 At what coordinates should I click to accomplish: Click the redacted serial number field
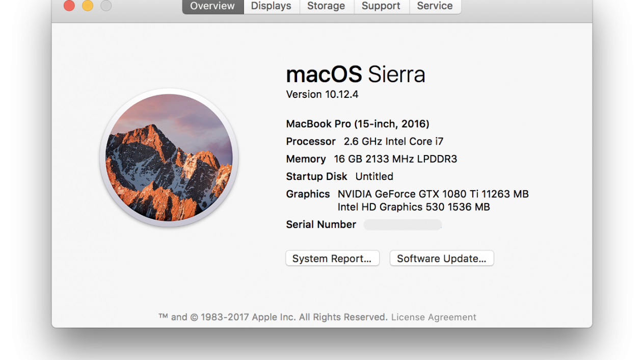click(403, 225)
